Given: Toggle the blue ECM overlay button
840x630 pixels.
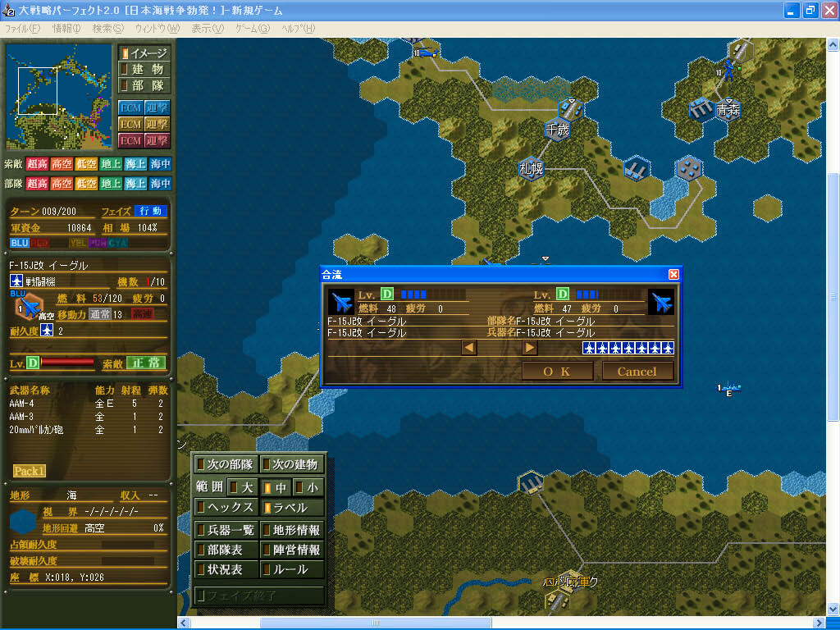Looking at the screenshot, I should tap(130, 107).
